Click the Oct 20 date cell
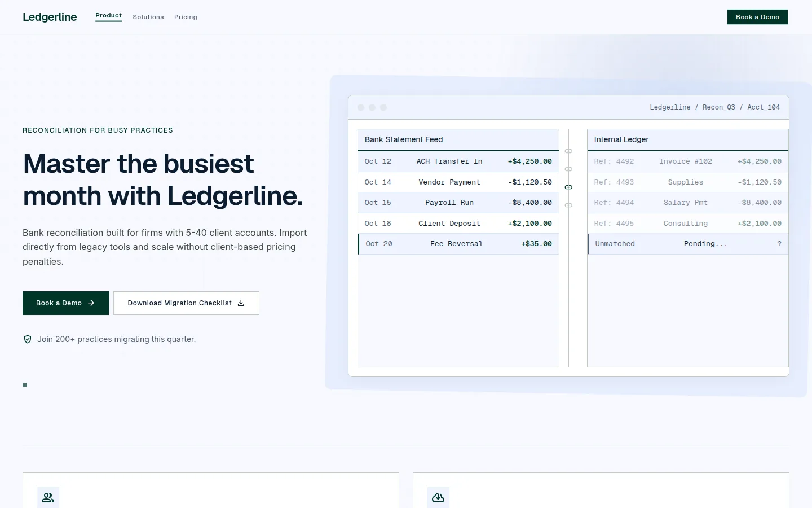This screenshot has width=812, height=508. pyautogui.click(x=379, y=244)
